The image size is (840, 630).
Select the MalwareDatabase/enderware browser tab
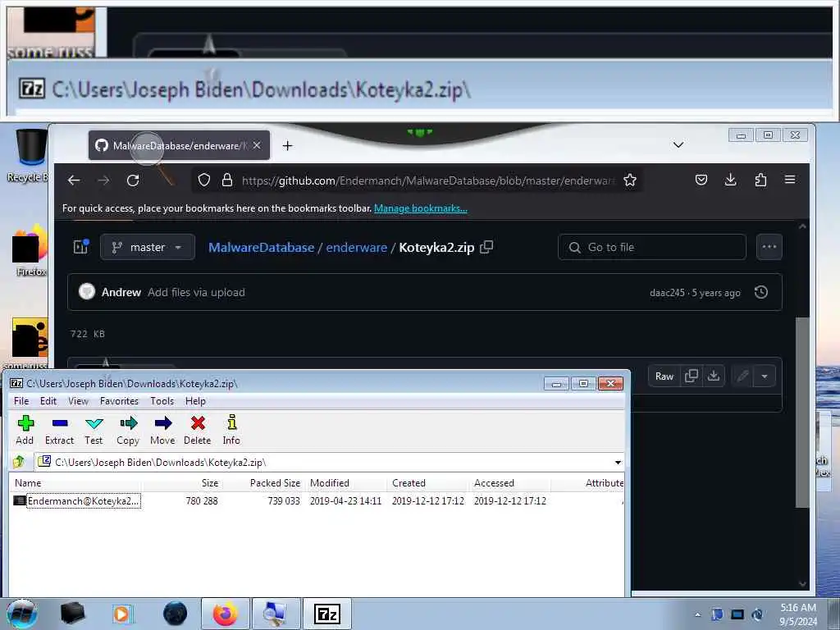click(179, 146)
